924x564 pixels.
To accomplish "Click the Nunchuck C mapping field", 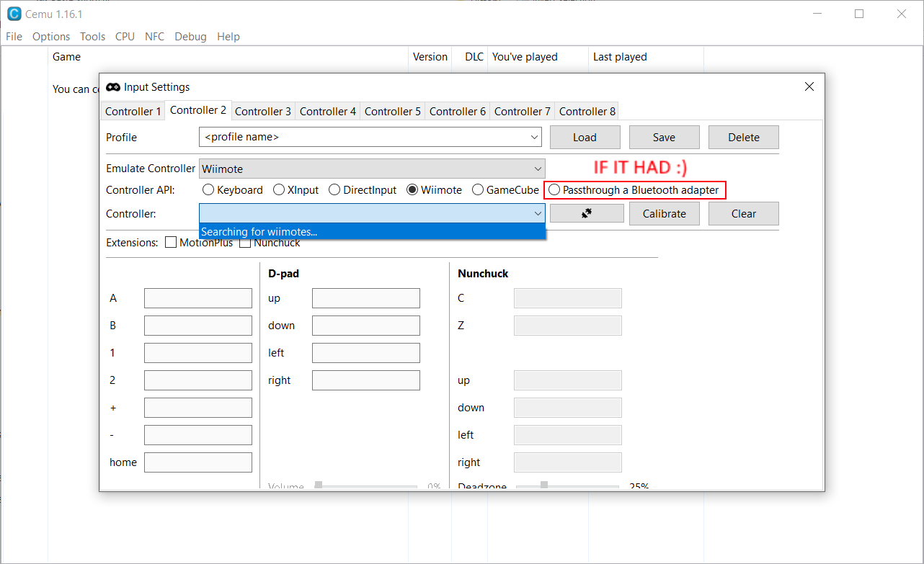I will (568, 298).
